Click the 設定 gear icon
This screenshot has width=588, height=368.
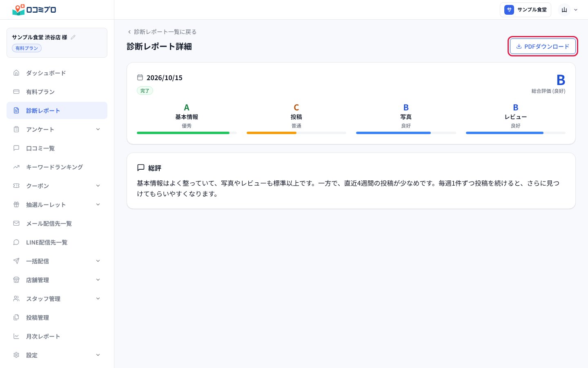tap(16, 355)
